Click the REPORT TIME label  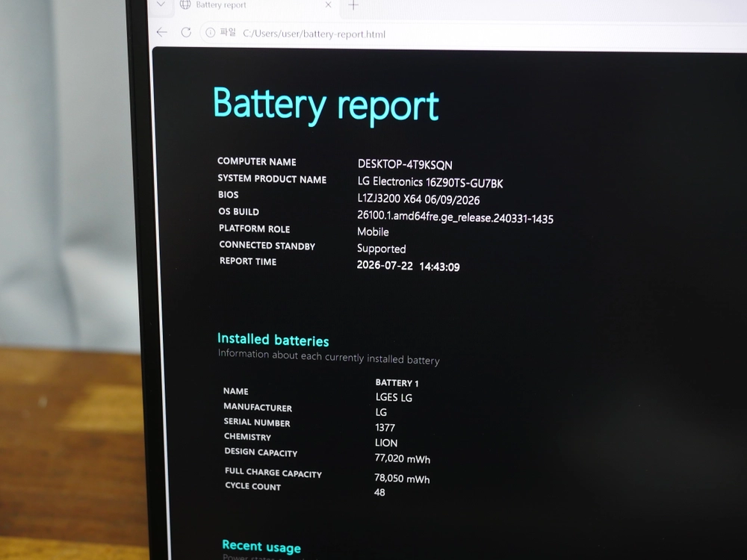coord(248,261)
